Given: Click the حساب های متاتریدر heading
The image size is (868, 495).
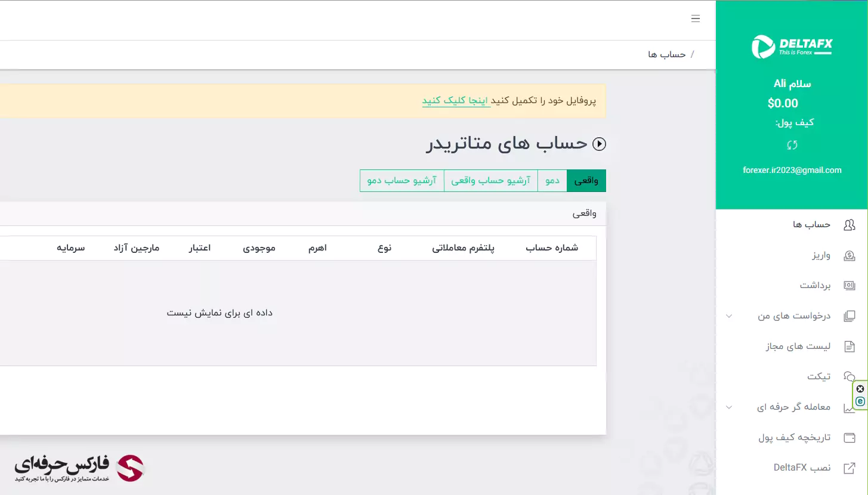Looking at the screenshot, I should click(x=507, y=144).
